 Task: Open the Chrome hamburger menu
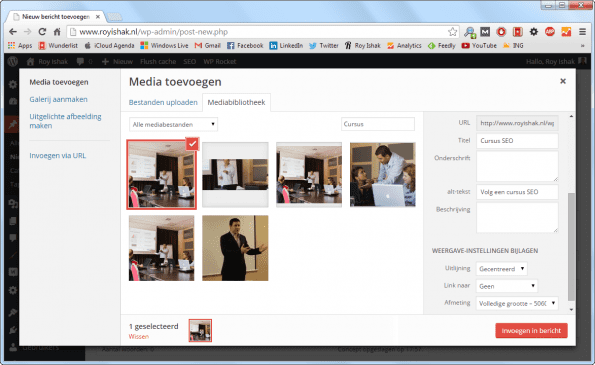click(x=582, y=32)
